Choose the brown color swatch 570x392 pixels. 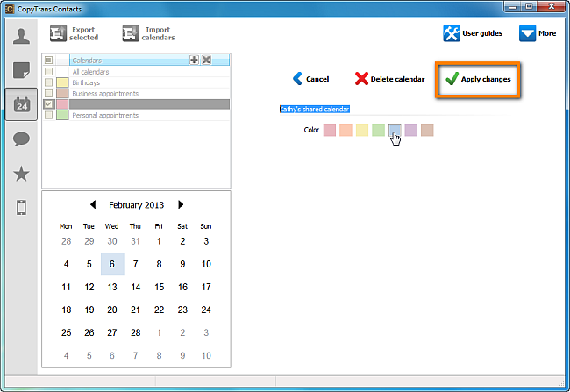pyautogui.click(x=427, y=130)
